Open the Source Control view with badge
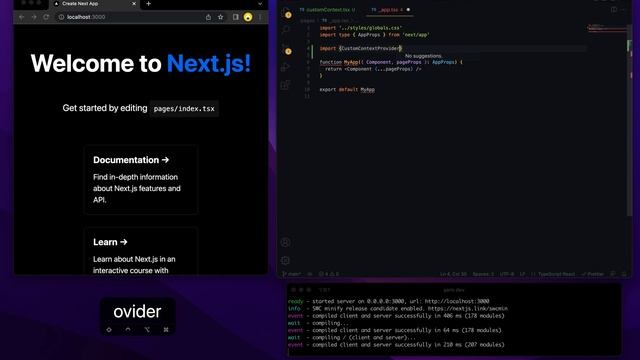This screenshot has width=640, height=360. (x=287, y=50)
